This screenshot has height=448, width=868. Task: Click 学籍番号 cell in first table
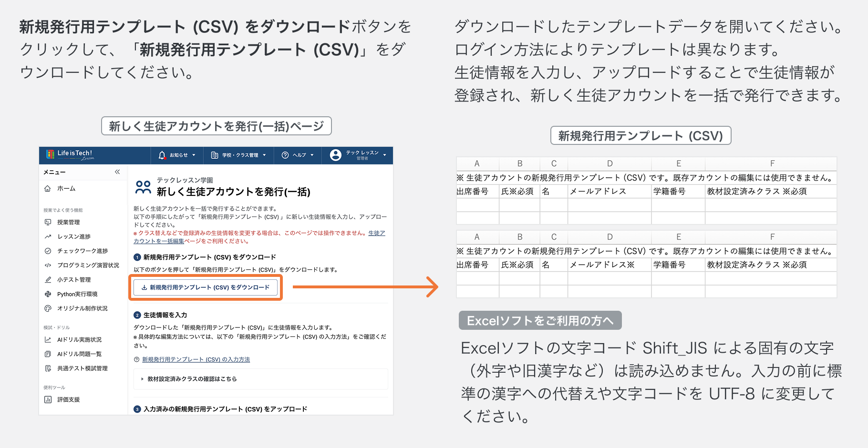[678, 191]
